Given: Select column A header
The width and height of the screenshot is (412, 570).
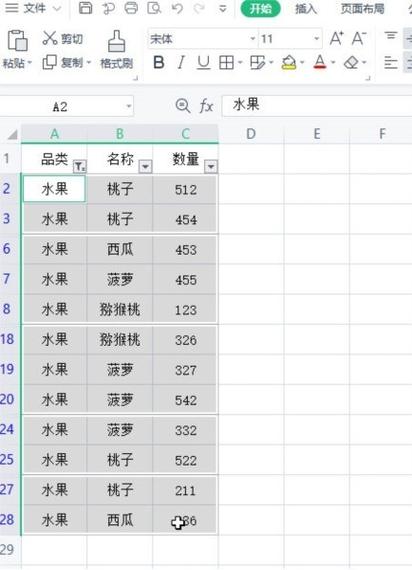Looking at the screenshot, I should (54, 134).
